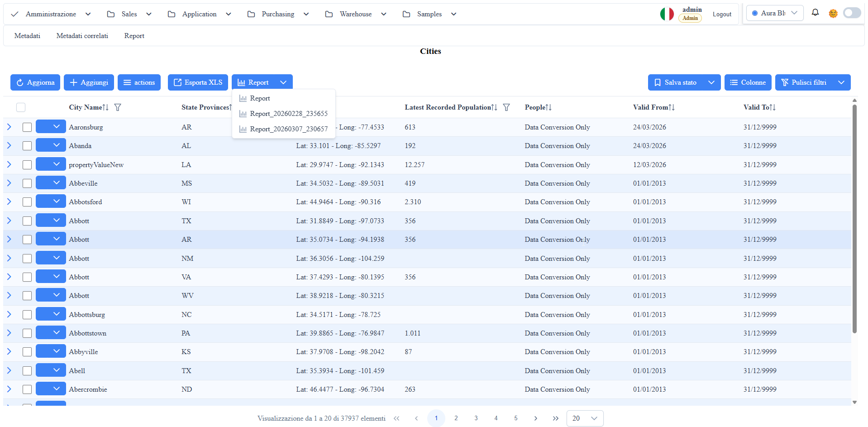Toggle the dark mode switch
Image resolution: width=868 pixels, height=427 pixels.
tap(852, 13)
